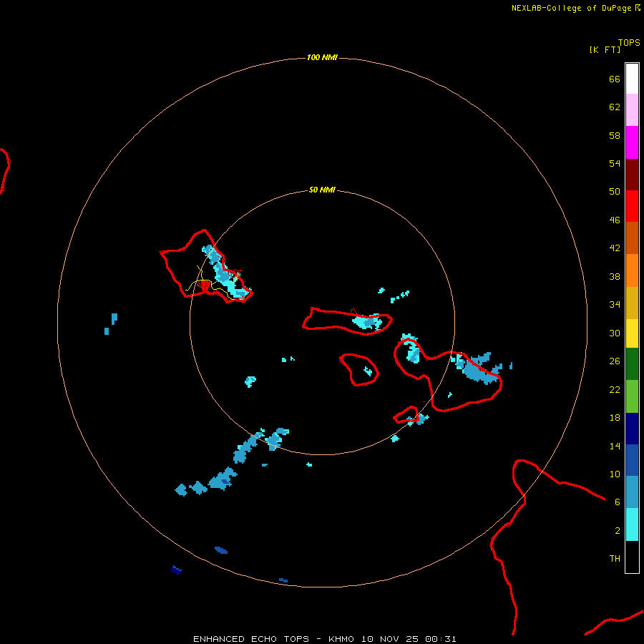Click the legend value 58
The height and width of the screenshot is (644, 644).
(615, 135)
